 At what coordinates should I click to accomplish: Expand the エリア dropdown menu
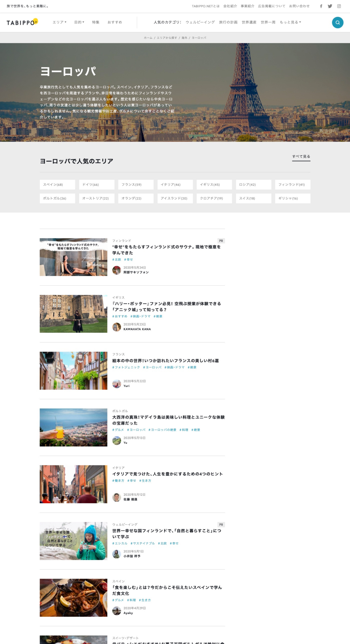point(59,22)
